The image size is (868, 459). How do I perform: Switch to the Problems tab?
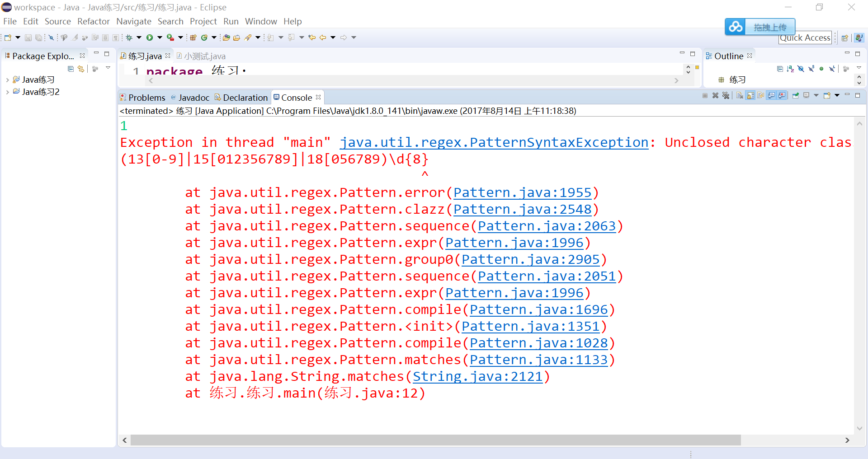tap(142, 98)
